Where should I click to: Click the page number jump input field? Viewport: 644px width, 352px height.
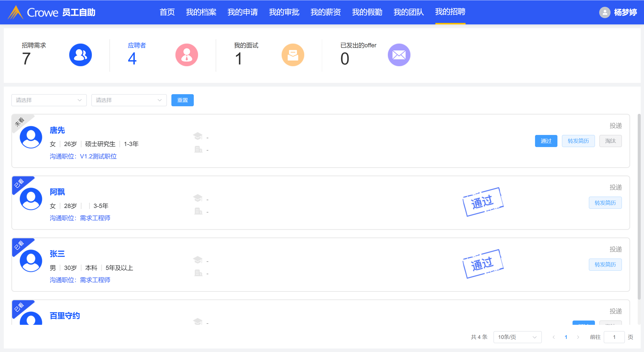tap(614, 337)
